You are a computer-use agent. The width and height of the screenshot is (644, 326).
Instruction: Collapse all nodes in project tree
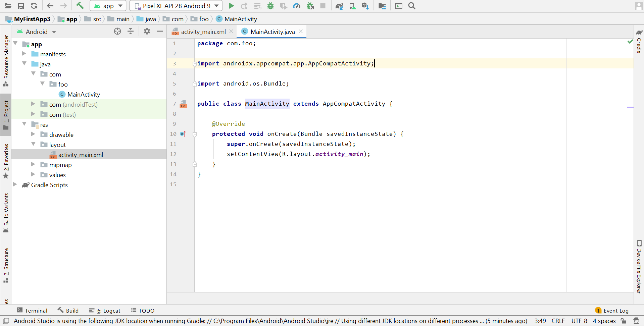click(x=131, y=31)
